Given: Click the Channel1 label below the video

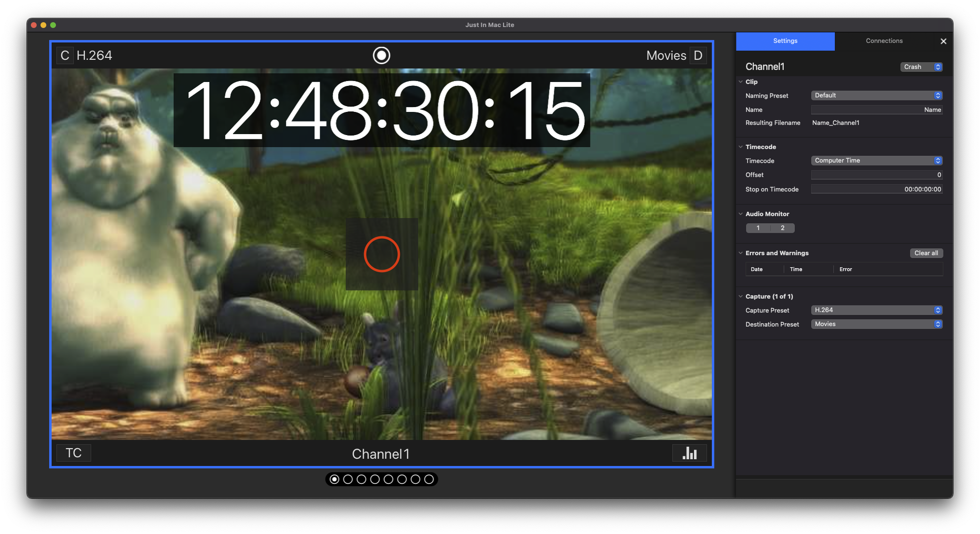Looking at the screenshot, I should click(x=381, y=454).
